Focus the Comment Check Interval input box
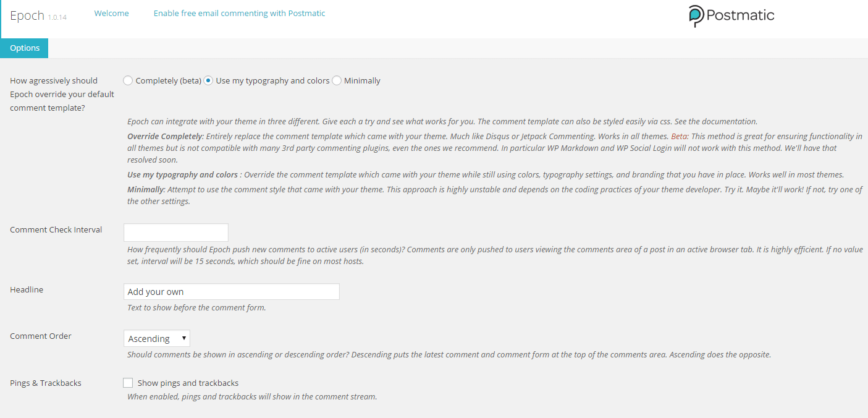 click(x=176, y=232)
